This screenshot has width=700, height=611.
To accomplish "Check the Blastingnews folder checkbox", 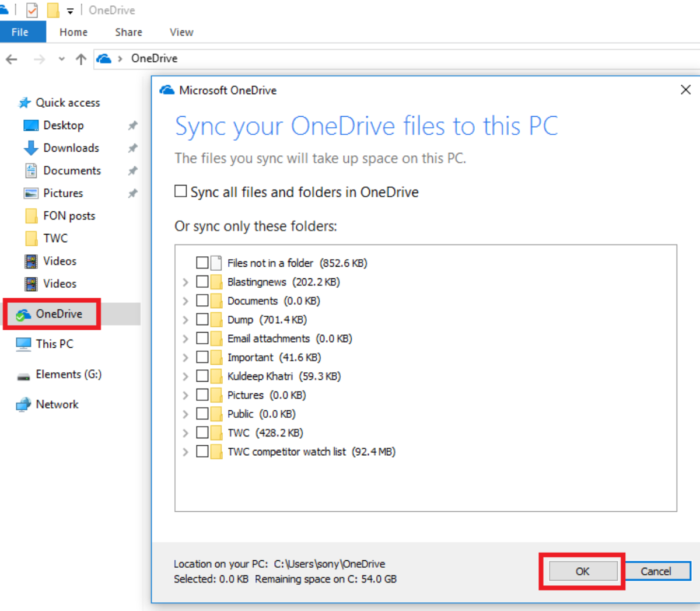I will (x=202, y=282).
